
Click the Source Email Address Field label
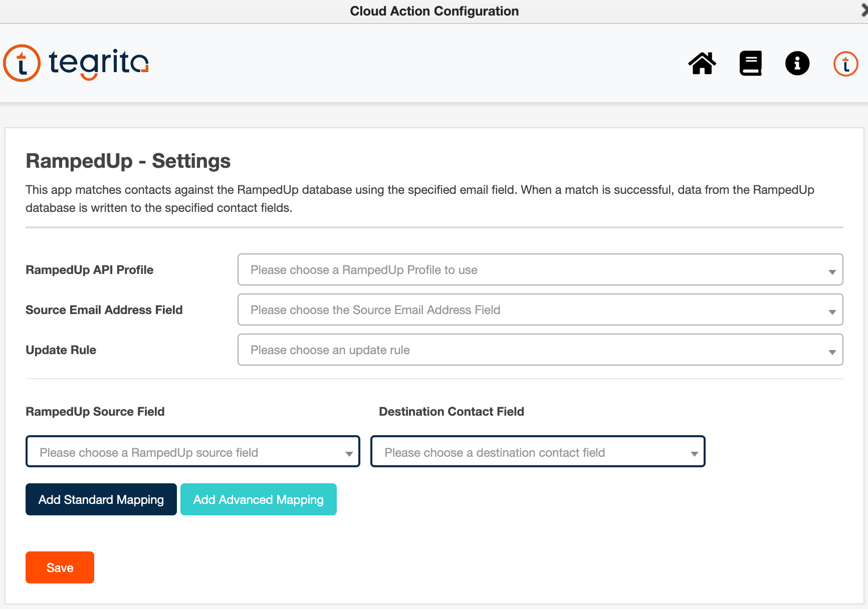[x=104, y=310]
